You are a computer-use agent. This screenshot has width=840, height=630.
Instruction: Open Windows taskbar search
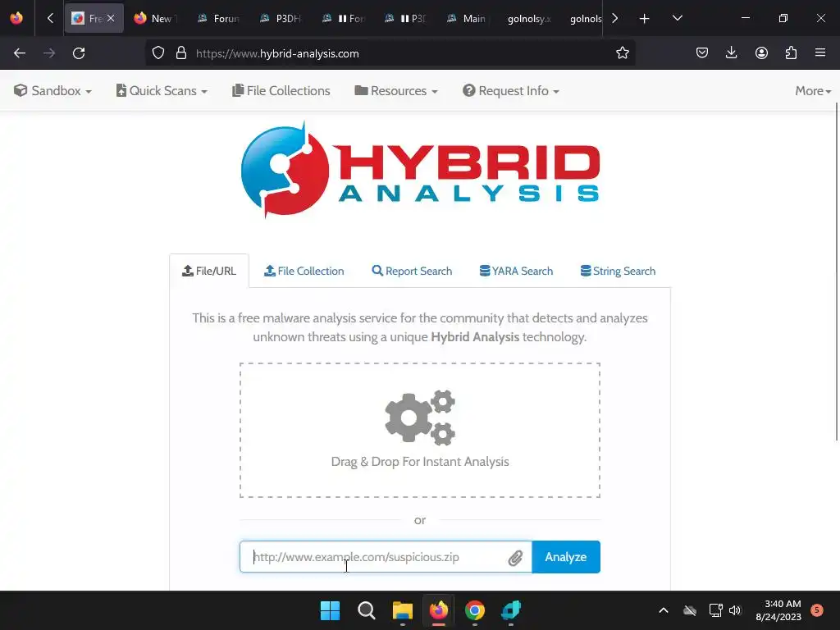367,610
